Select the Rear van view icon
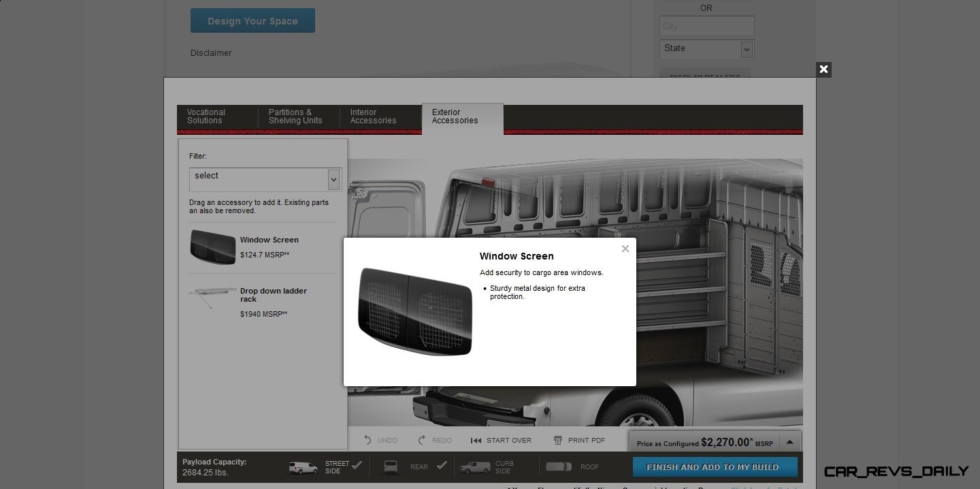 391,467
